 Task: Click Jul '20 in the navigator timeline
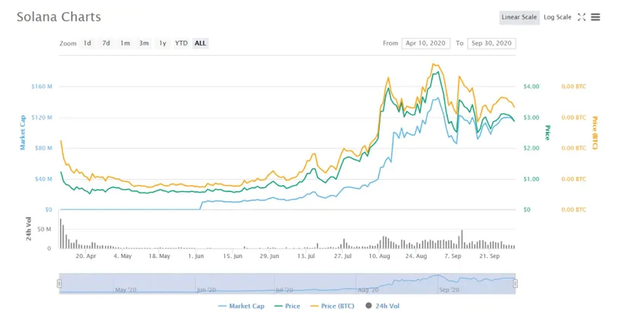[284, 290]
